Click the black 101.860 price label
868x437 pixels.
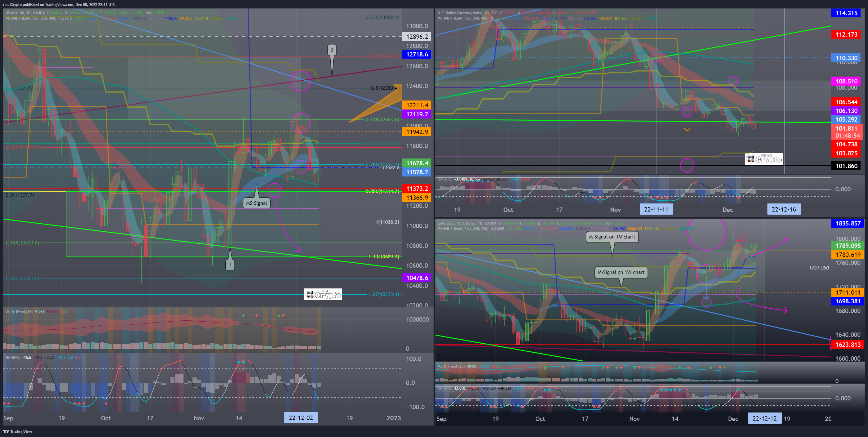coord(846,166)
